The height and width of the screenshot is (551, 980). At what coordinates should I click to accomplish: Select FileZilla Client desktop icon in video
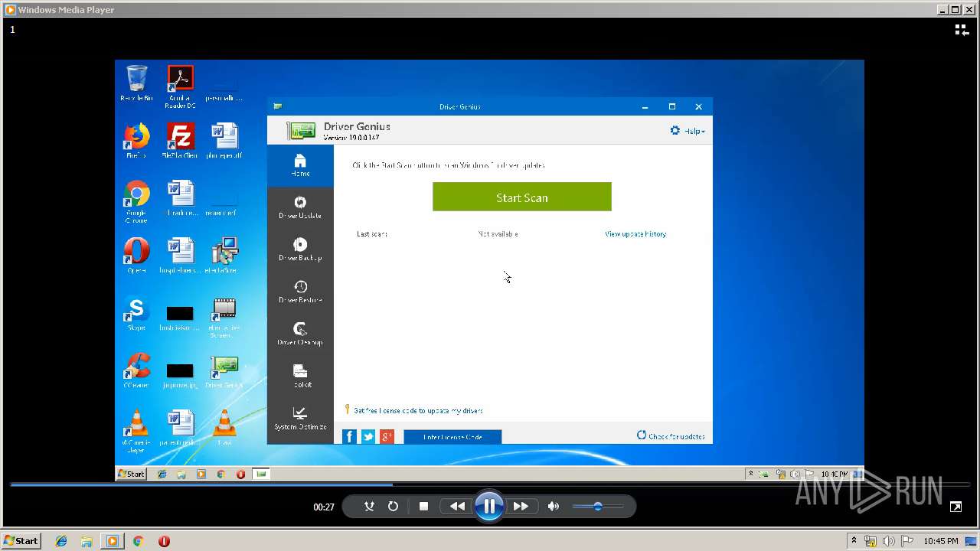click(180, 141)
